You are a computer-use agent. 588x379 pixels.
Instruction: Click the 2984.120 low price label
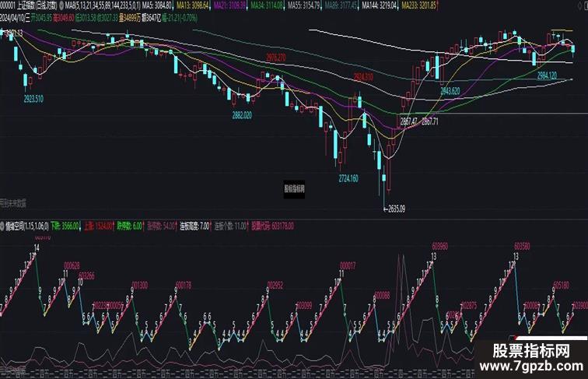coord(547,75)
